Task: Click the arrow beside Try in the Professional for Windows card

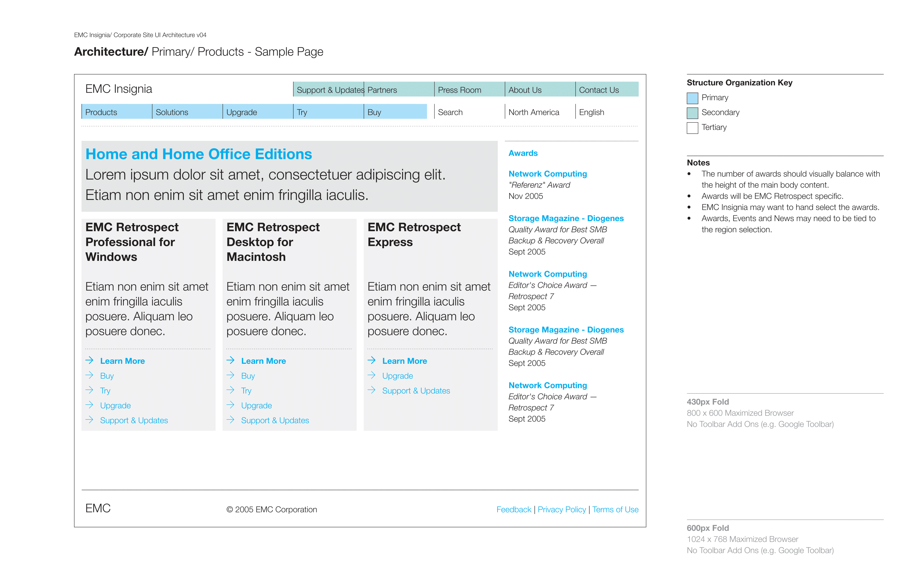Action: point(89,390)
